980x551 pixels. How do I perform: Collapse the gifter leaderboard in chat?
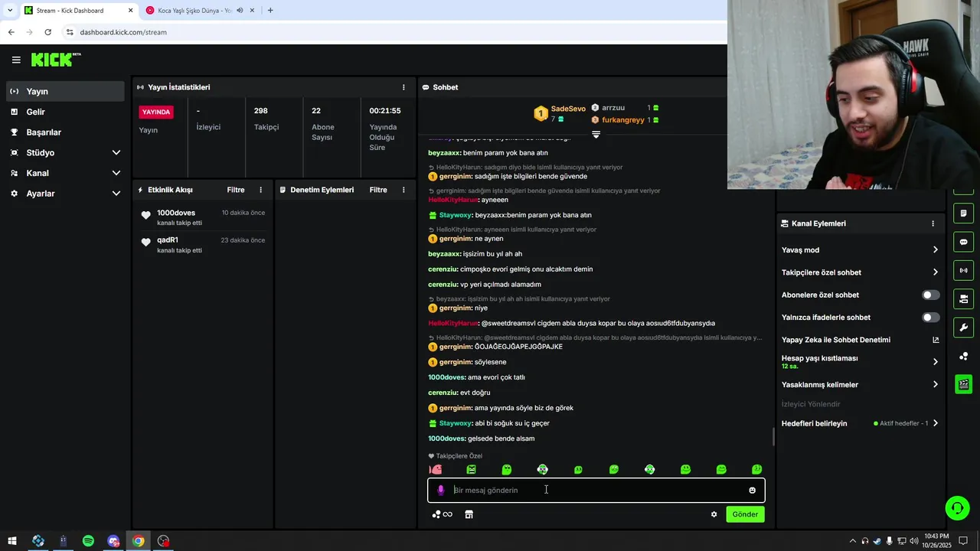(596, 135)
